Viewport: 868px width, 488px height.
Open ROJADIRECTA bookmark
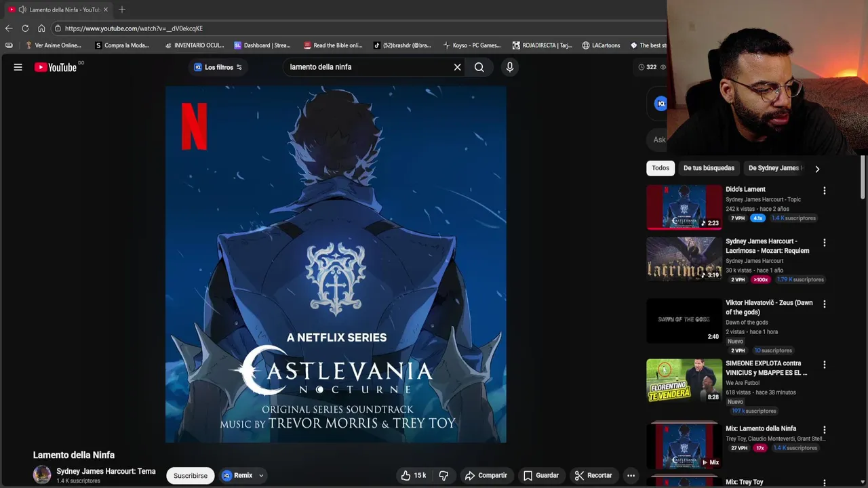coord(542,45)
